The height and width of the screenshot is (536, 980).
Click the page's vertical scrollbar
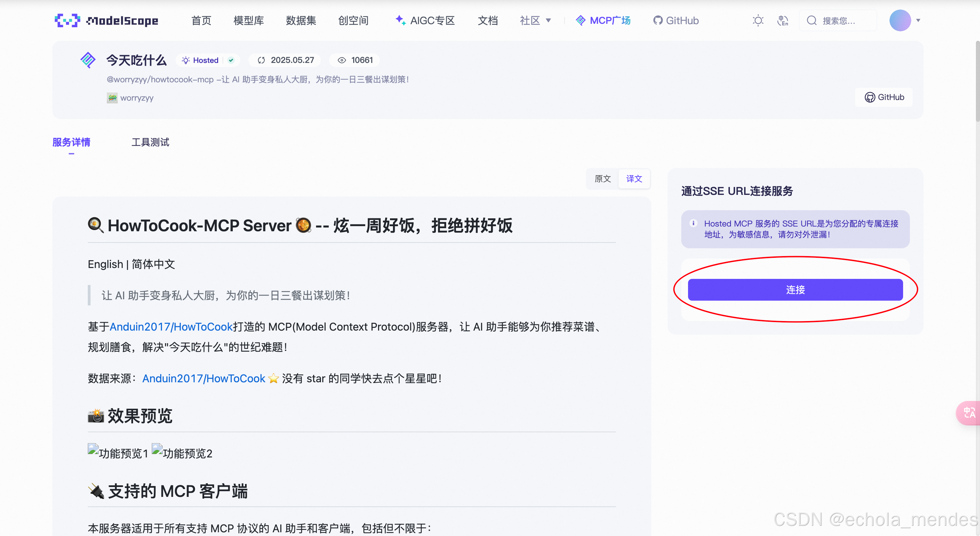[977, 80]
